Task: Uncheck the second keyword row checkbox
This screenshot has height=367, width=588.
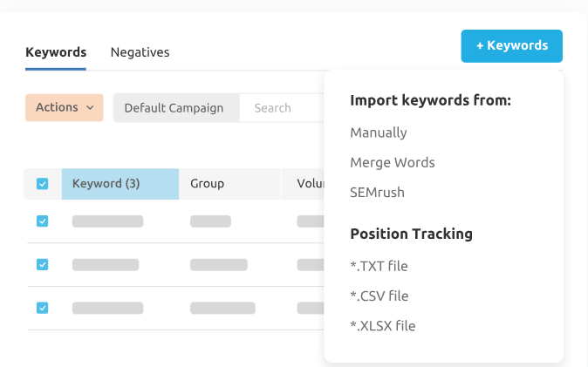Action: 42,264
